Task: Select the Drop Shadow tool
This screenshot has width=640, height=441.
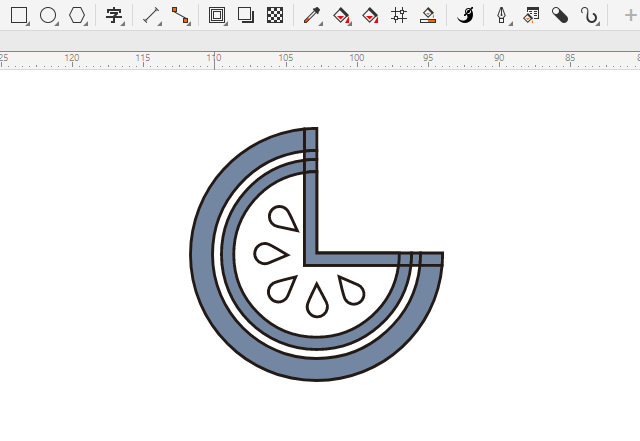Action: pyautogui.click(x=246, y=16)
